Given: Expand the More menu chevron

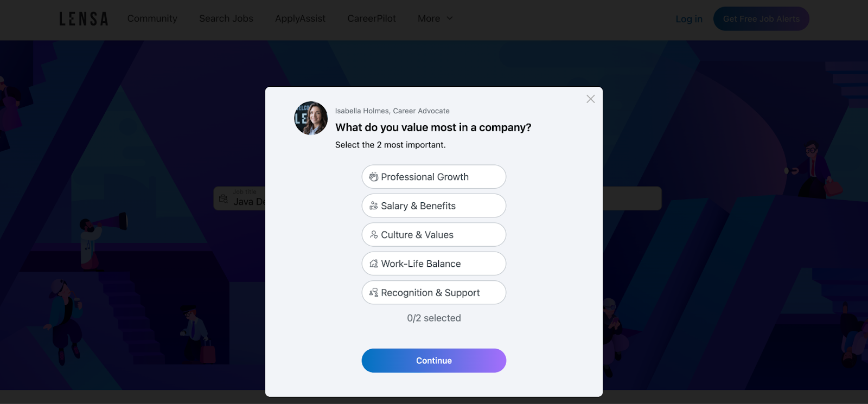Looking at the screenshot, I should click(450, 18).
